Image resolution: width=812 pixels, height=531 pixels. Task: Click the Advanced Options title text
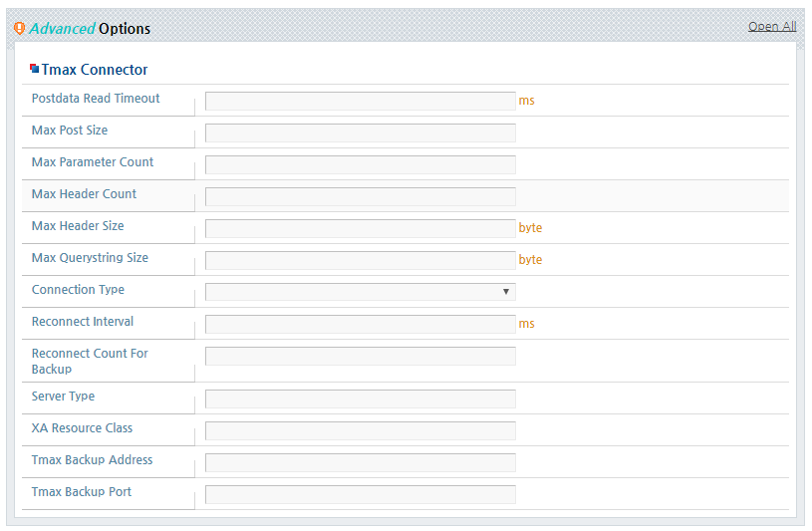click(x=90, y=29)
